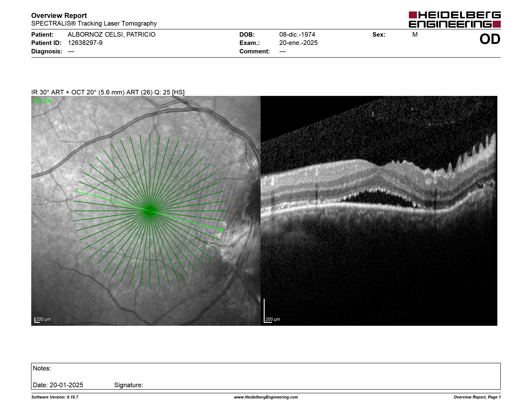
Task: Click scan info 'IR 30° ART + OCT 20°' line
Action: [108, 92]
